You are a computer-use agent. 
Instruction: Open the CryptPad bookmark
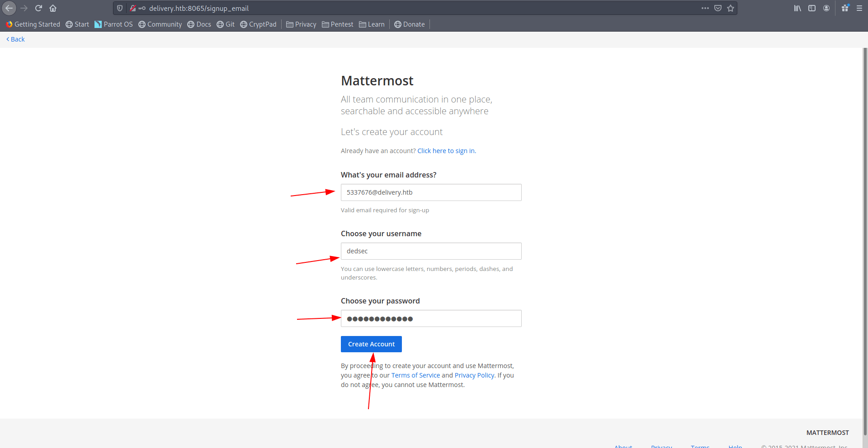(258, 24)
